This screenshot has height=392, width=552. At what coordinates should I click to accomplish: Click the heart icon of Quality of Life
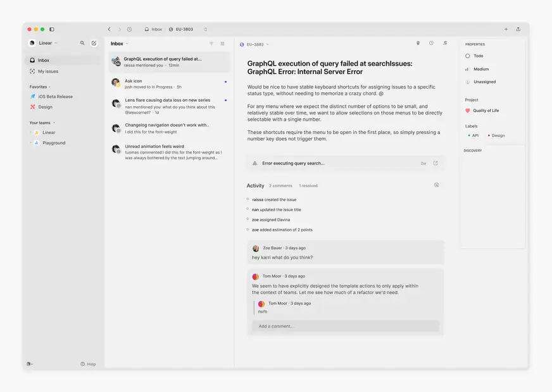tap(468, 111)
